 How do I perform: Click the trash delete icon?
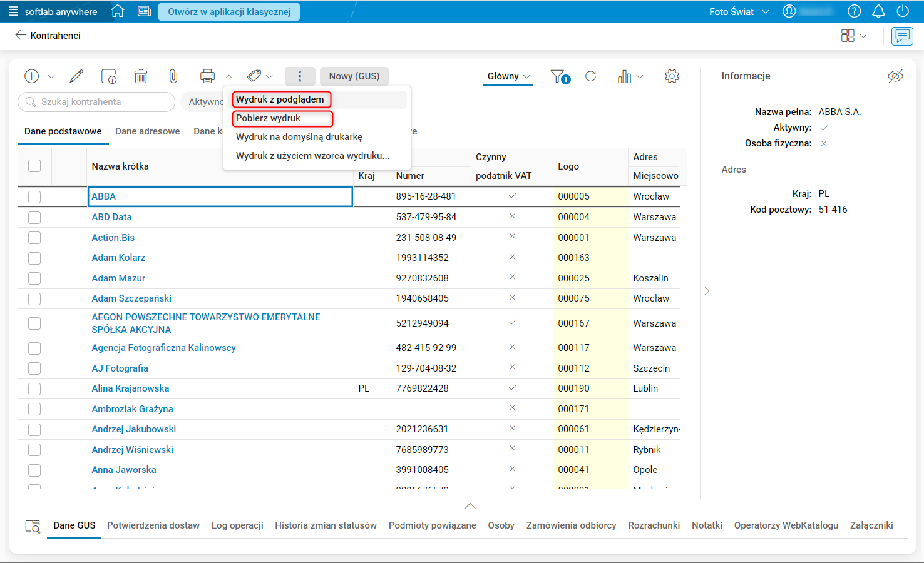(x=141, y=76)
